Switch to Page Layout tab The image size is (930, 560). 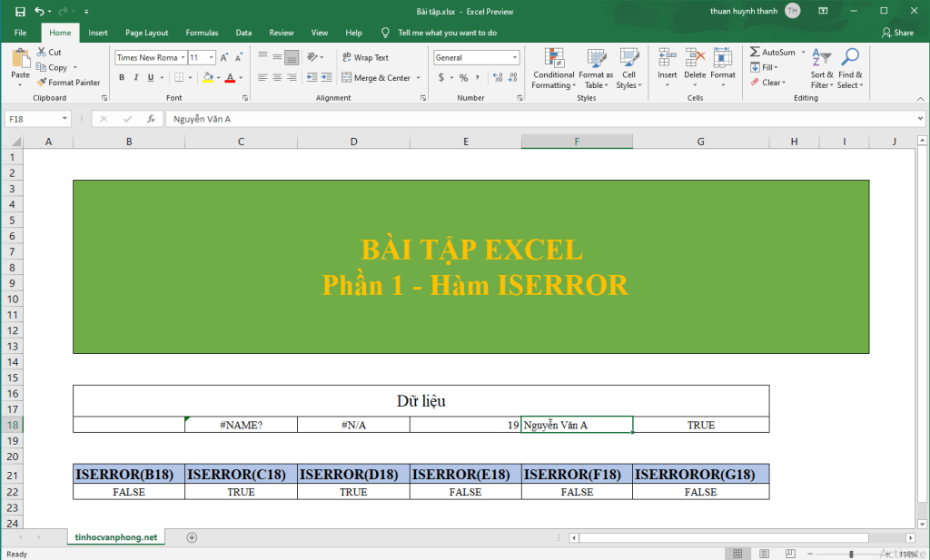pos(146,33)
